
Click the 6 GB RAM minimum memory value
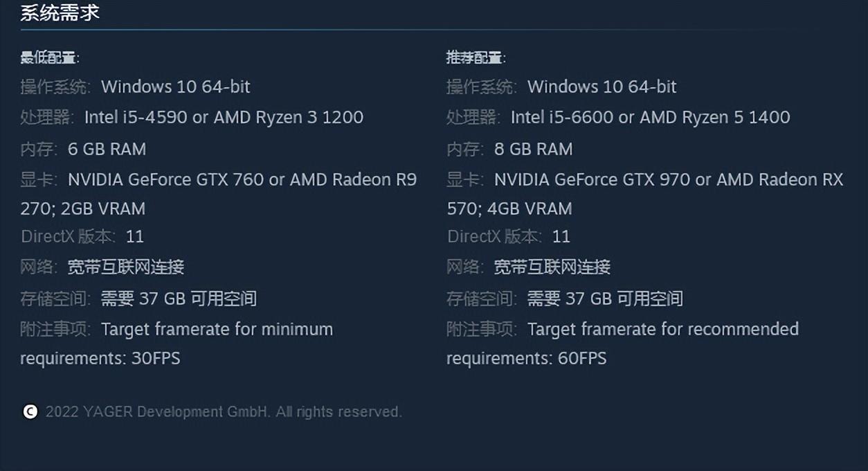(107, 149)
